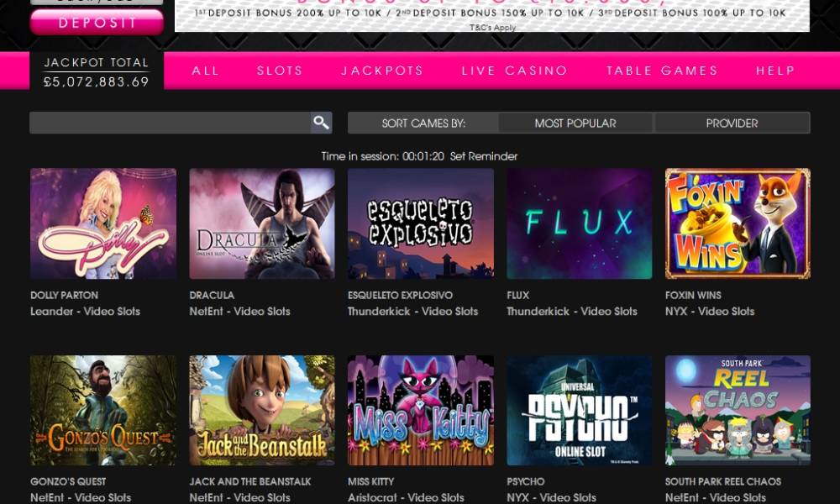The image size is (840, 504).
Task: Open the Jackpots tab
Action: point(382,71)
